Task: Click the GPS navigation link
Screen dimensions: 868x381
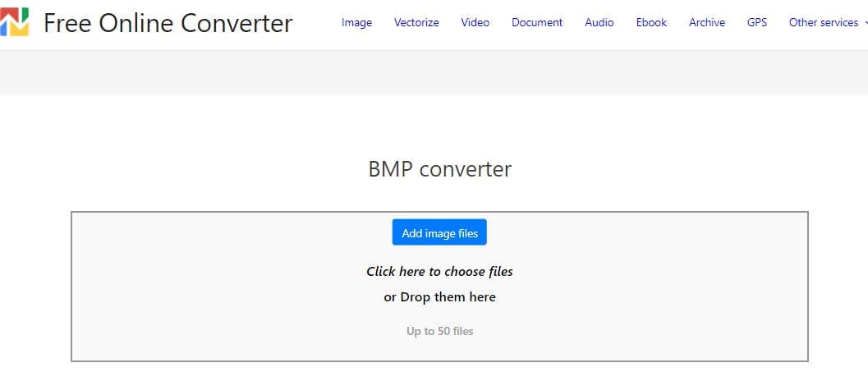Action: pos(757,23)
